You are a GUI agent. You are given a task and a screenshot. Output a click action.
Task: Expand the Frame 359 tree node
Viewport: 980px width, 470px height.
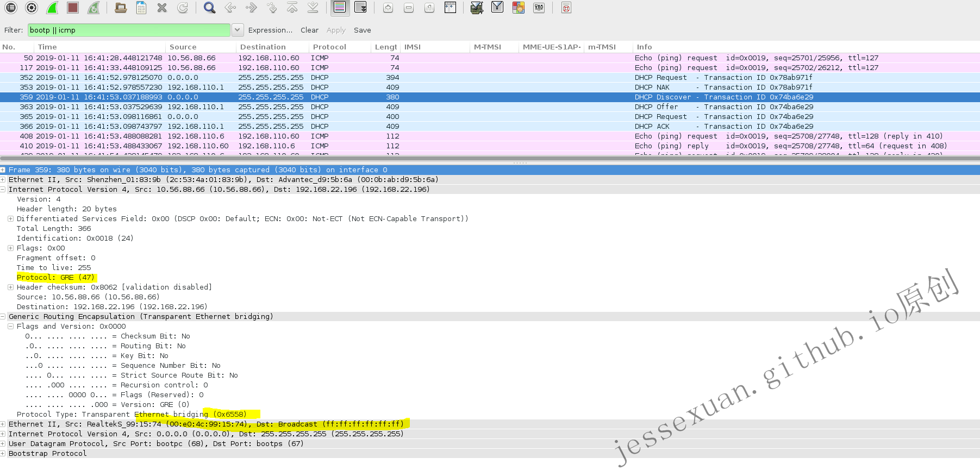[x=3, y=170]
